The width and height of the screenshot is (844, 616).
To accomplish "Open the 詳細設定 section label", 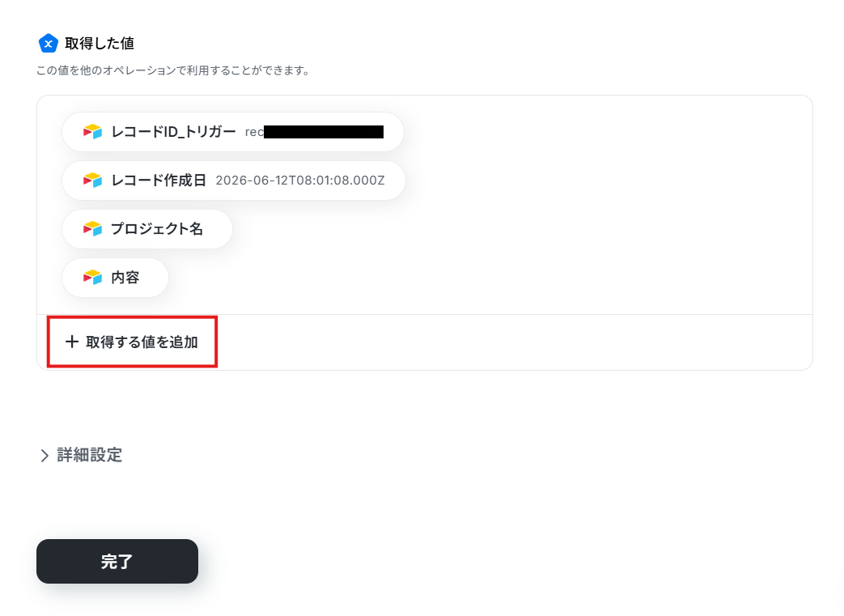I will pyautogui.click(x=89, y=455).
